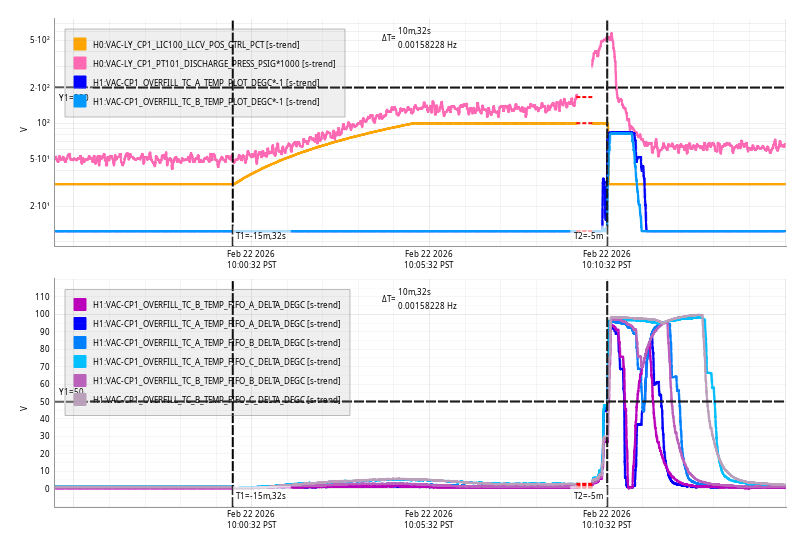Click the T1 cursor label in top plot
Image resolution: width=804 pixels, height=551 pixels.
coord(260,236)
